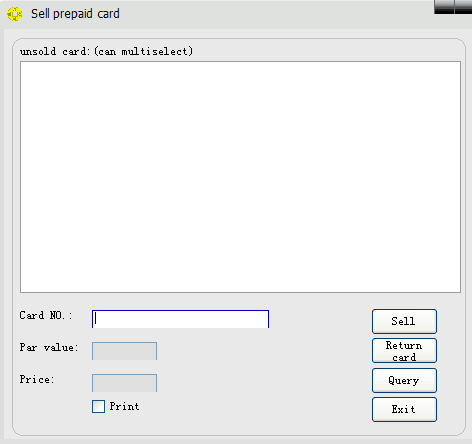Click the empty grey panel left of Print checkbox
472x444 pixels.
tap(55, 408)
